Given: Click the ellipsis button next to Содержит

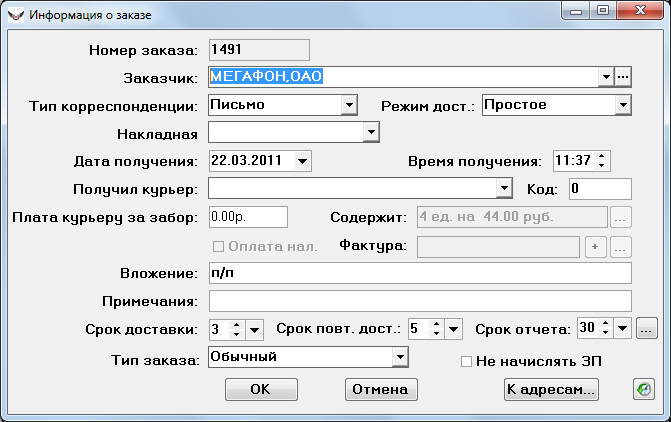Looking at the screenshot, I should [x=621, y=217].
